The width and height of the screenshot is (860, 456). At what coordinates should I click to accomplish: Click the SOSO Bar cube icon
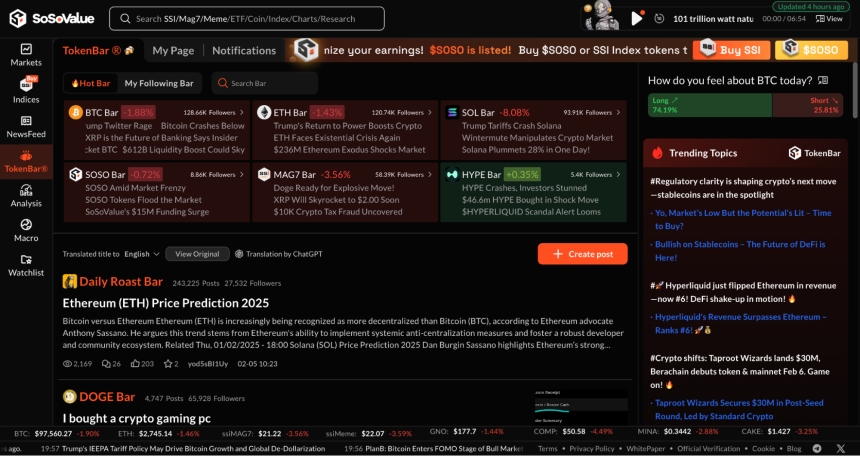pyautogui.click(x=76, y=174)
